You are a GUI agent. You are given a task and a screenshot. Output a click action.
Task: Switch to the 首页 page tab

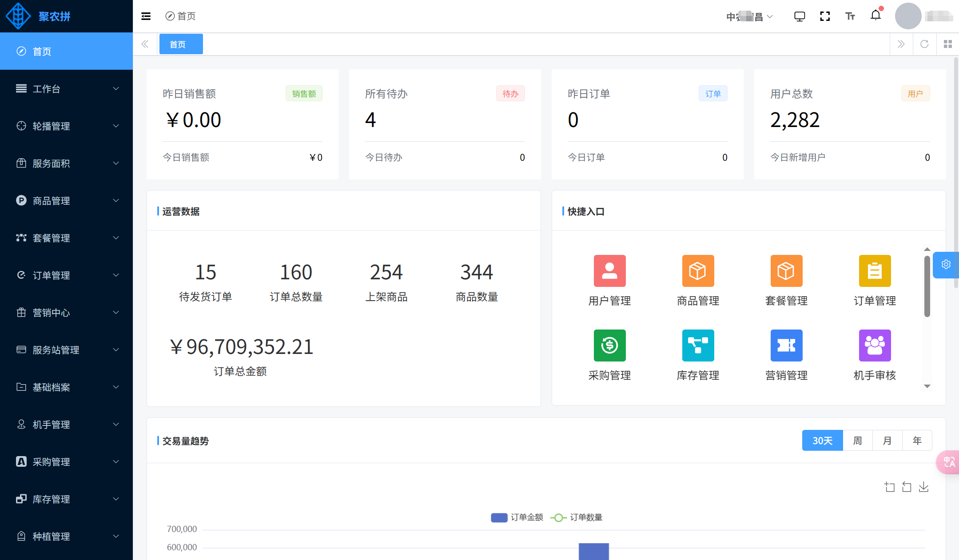coord(181,44)
